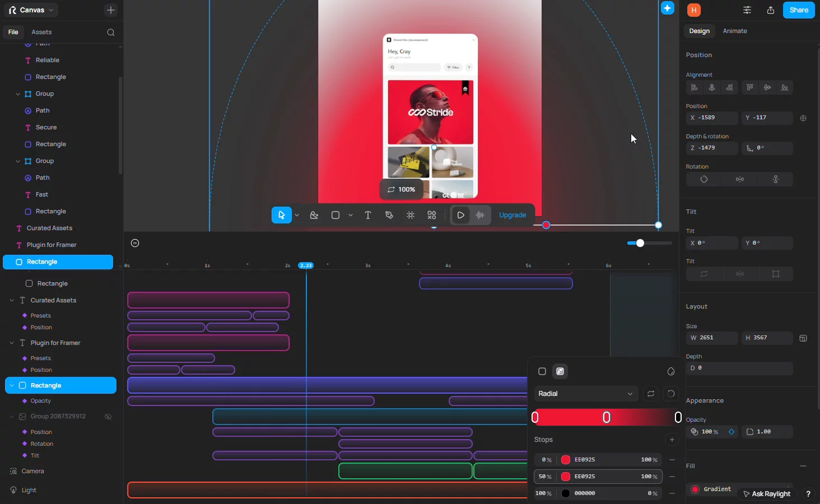
Task: Switch to the Design tab
Action: [x=699, y=31]
